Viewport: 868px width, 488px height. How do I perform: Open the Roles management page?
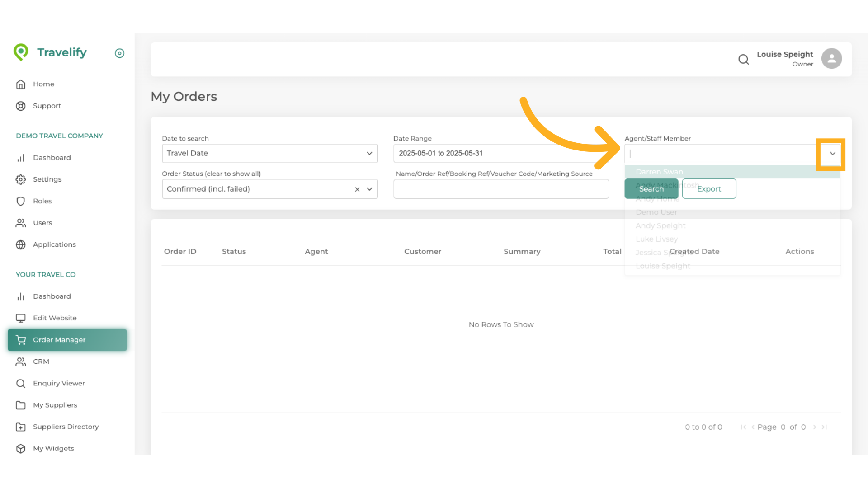click(x=42, y=201)
